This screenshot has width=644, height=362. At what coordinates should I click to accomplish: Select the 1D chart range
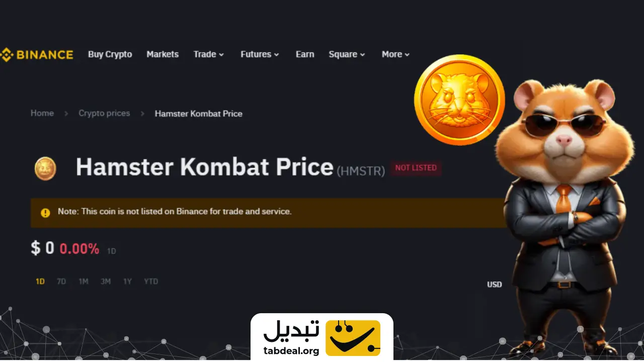click(x=40, y=282)
